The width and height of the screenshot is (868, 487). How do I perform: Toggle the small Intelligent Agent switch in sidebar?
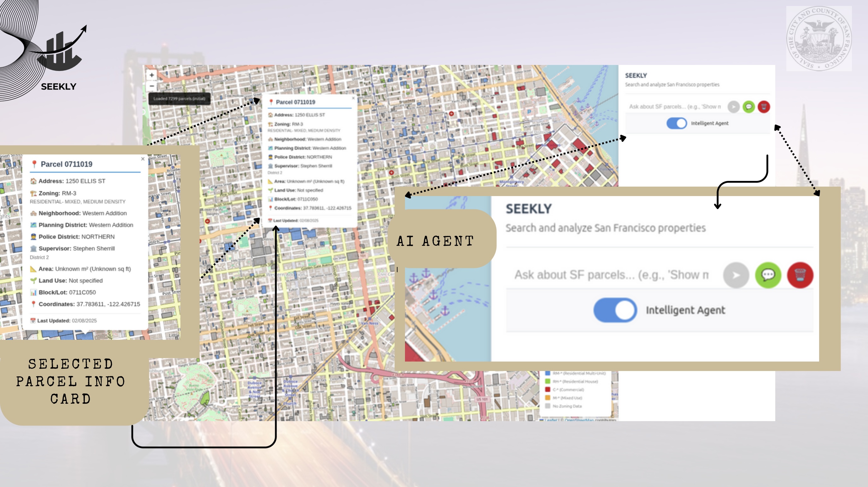tap(676, 123)
